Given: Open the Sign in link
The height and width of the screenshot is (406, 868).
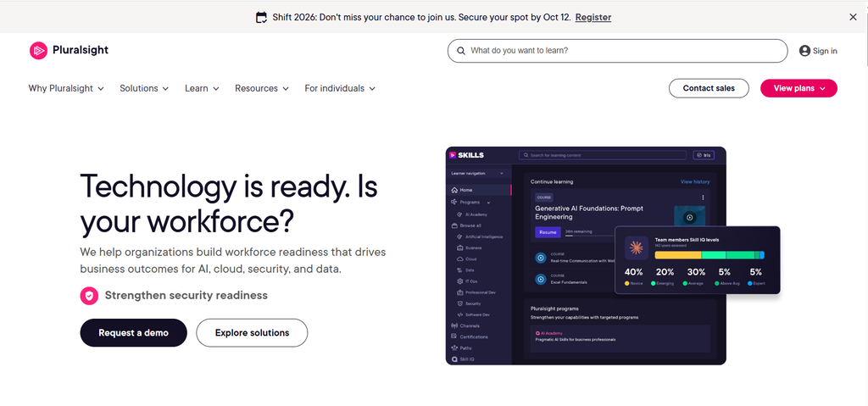Looking at the screenshot, I should (825, 51).
